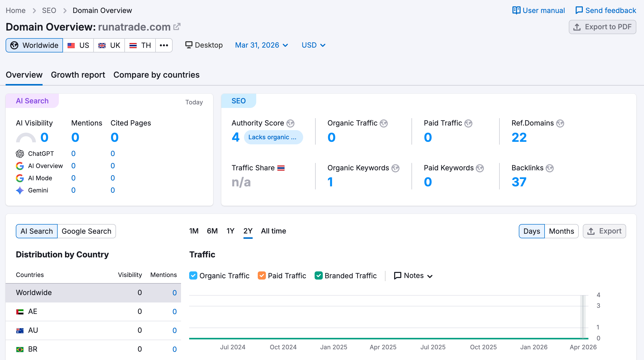Click globe icon next to Organic Traffic metric
644x360 pixels.
tap(384, 123)
